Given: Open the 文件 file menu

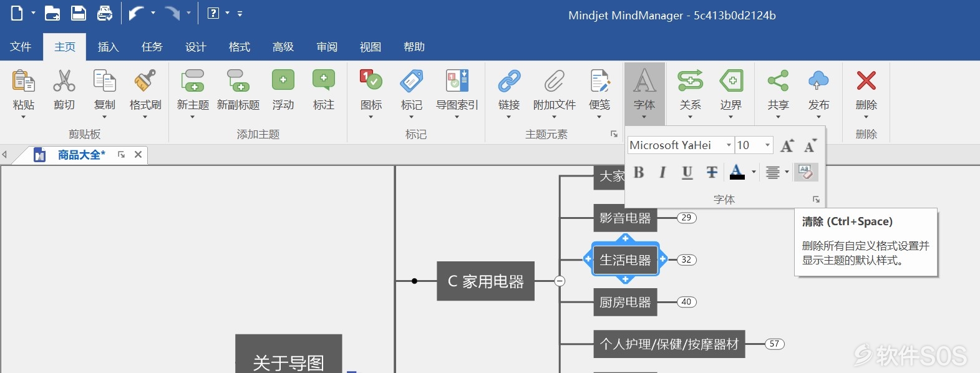Looking at the screenshot, I should pos(21,47).
